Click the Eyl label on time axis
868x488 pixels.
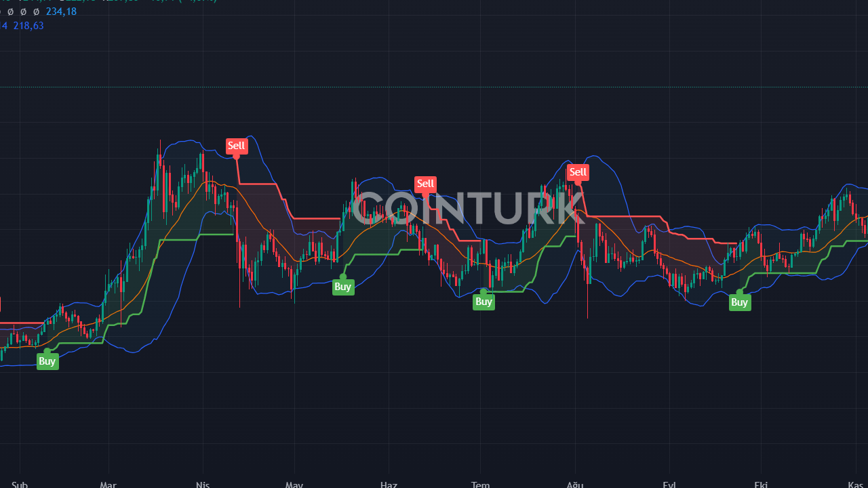point(669,484)
